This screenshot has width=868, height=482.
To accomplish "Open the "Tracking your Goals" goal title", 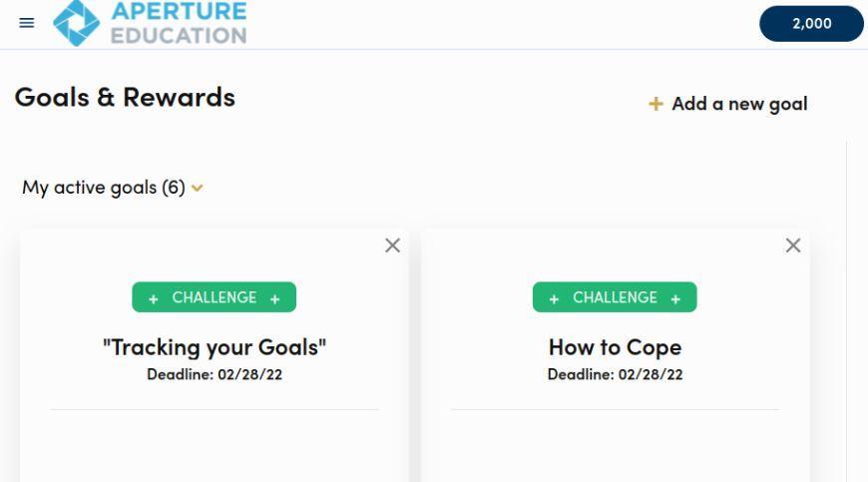I will click(215, 347).
